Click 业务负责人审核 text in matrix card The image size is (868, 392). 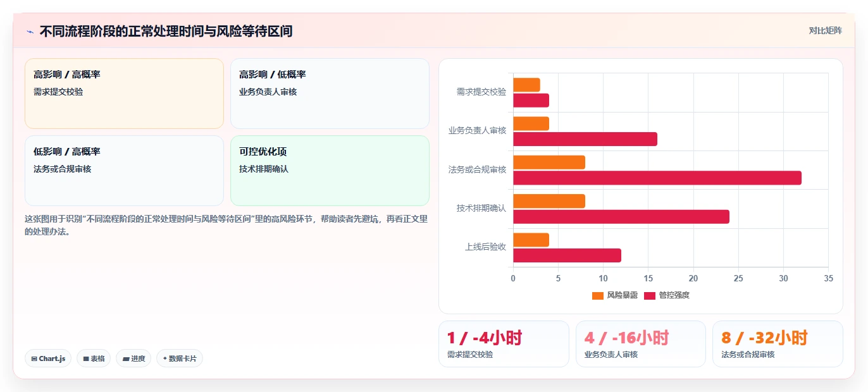pyautogui.click(x=268, y=92)
